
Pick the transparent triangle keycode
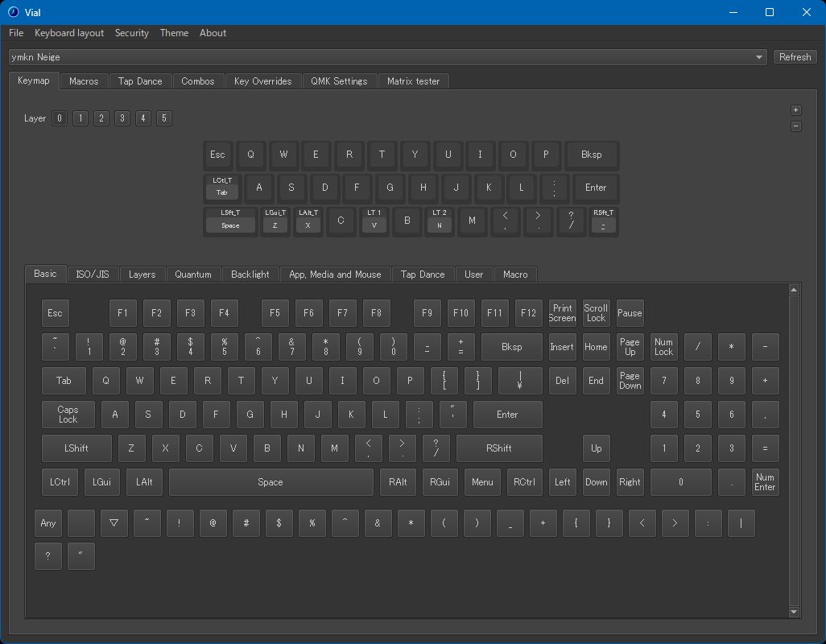pyautogui.click(x=114, y=523)
